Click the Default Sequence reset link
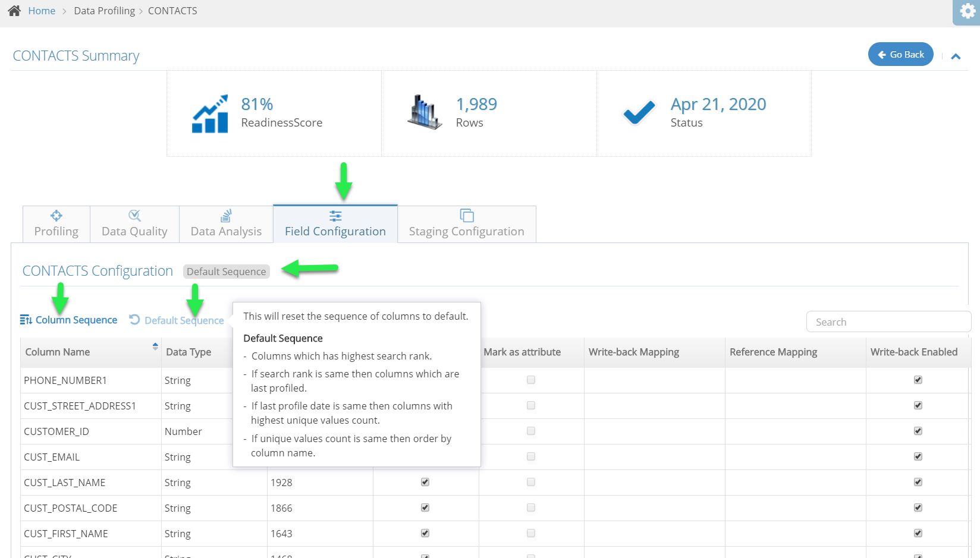The width and height of the screenshot is (980, 558). tap(177, 320)
